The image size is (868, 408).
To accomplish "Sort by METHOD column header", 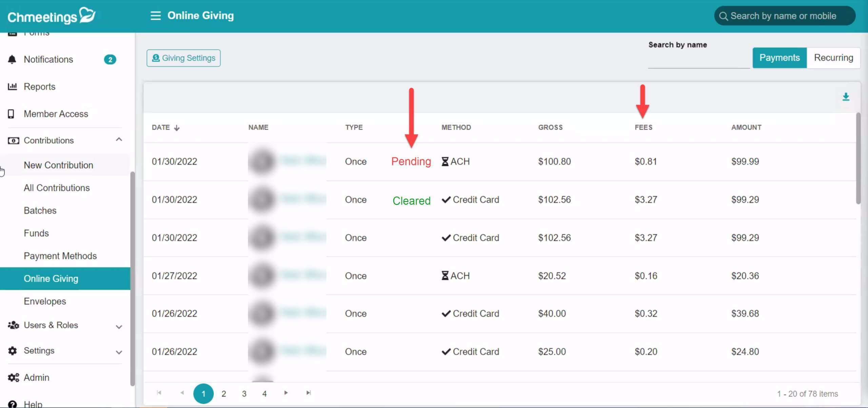I will click(x=456, y=127).
